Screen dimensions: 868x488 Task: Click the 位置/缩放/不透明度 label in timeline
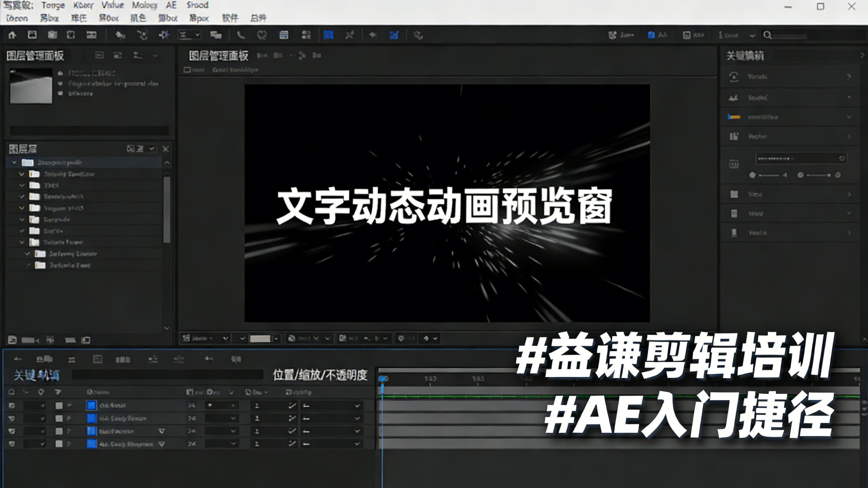click(320, 375)
